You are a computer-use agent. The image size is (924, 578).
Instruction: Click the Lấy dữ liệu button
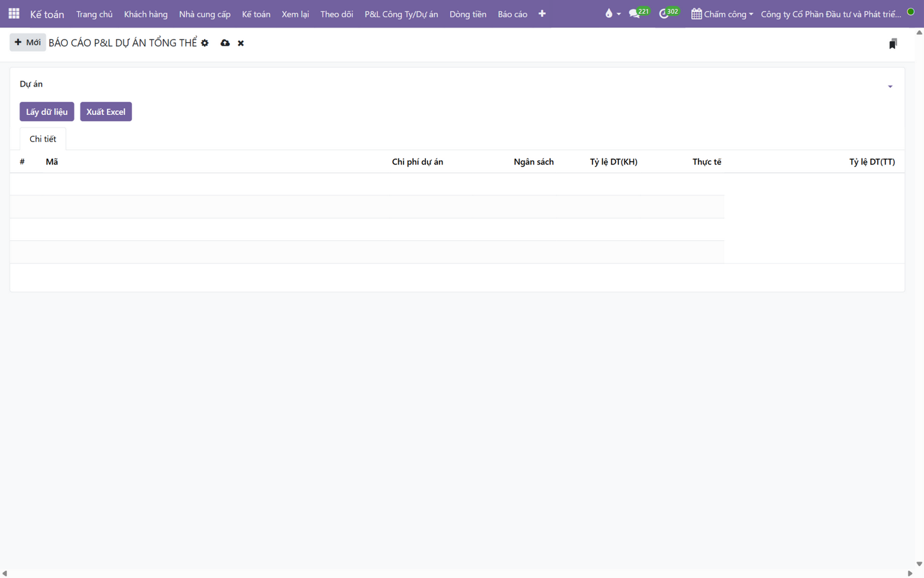point(47,111)
